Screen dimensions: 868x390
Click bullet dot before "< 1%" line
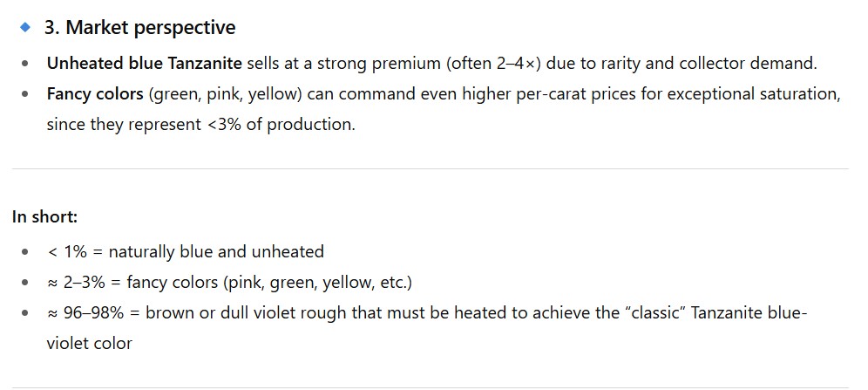(25, 252)
